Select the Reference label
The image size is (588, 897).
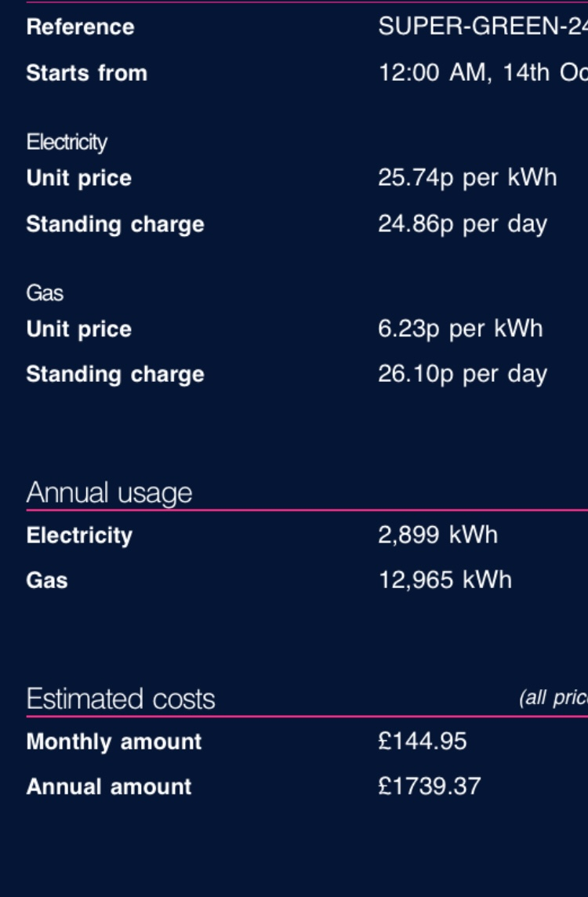(x=80, y=27)
